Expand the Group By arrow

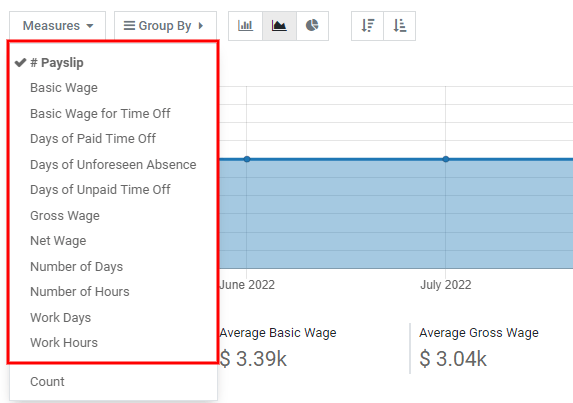(201, 26)
